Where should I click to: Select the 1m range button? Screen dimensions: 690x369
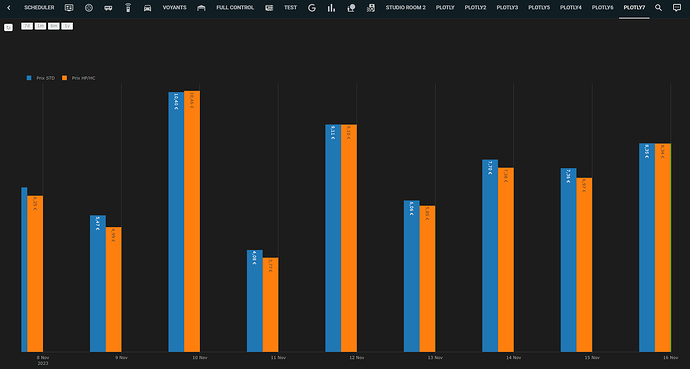pos(40,26)
